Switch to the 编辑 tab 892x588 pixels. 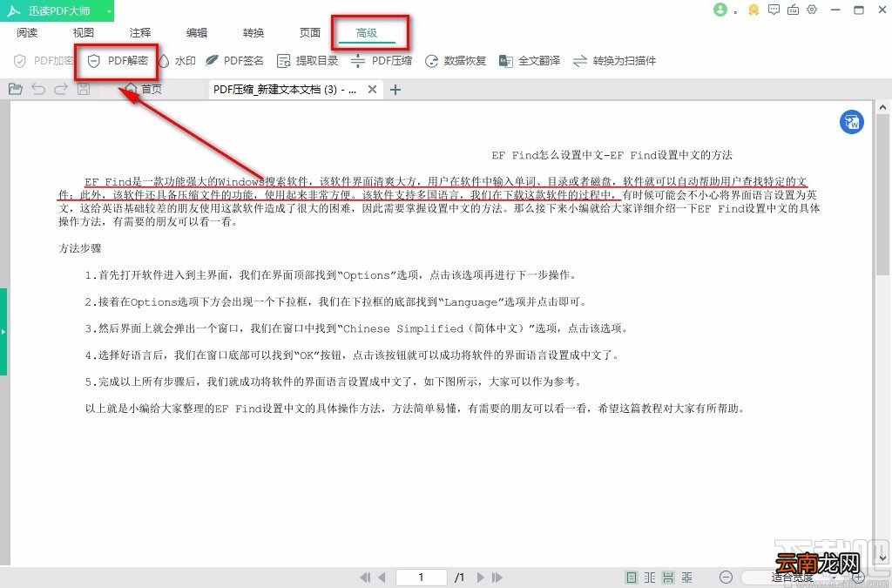(197, 33)
